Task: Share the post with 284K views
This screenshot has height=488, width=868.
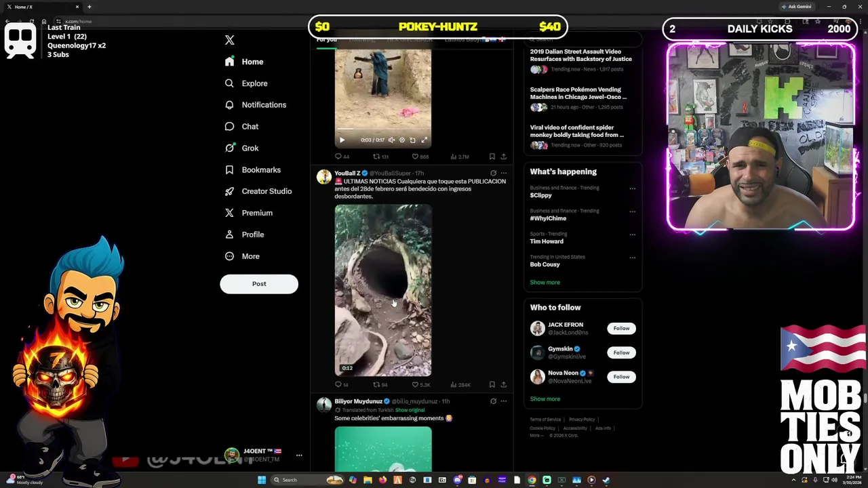Action: 503,384
